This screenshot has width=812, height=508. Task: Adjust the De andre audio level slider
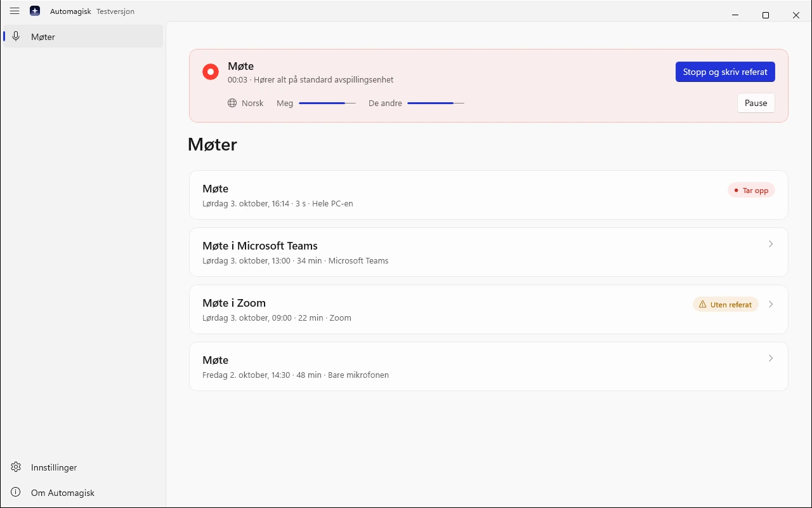(x=436, y=103)
